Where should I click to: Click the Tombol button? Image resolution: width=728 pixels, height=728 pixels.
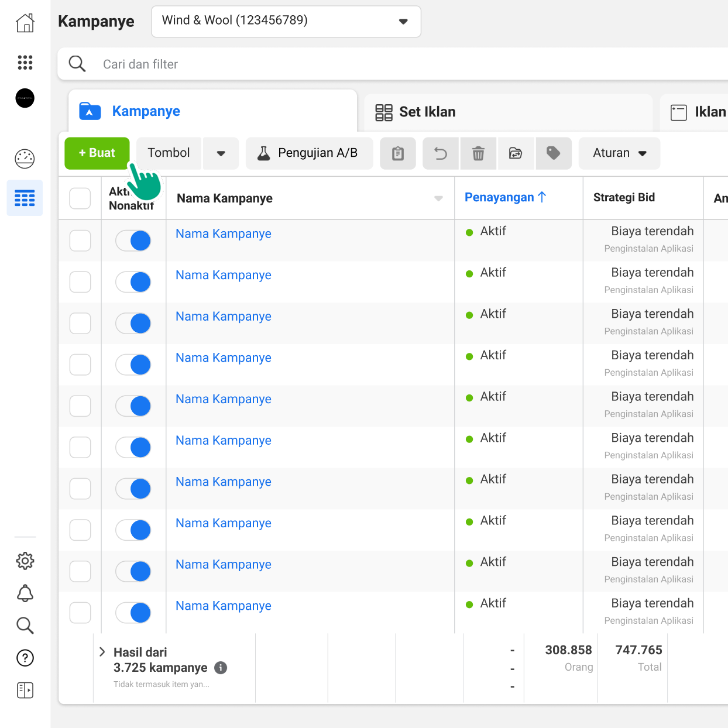click(169, 153)
